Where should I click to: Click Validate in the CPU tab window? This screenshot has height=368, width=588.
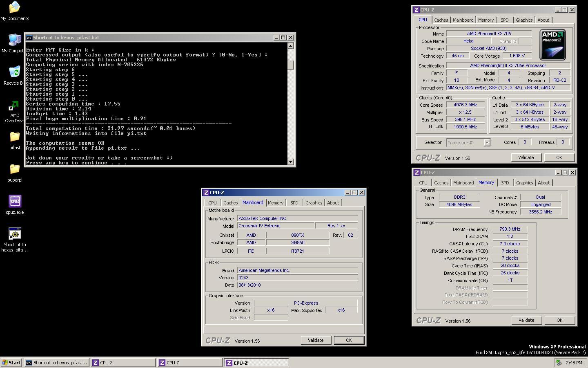click(526, 157)
